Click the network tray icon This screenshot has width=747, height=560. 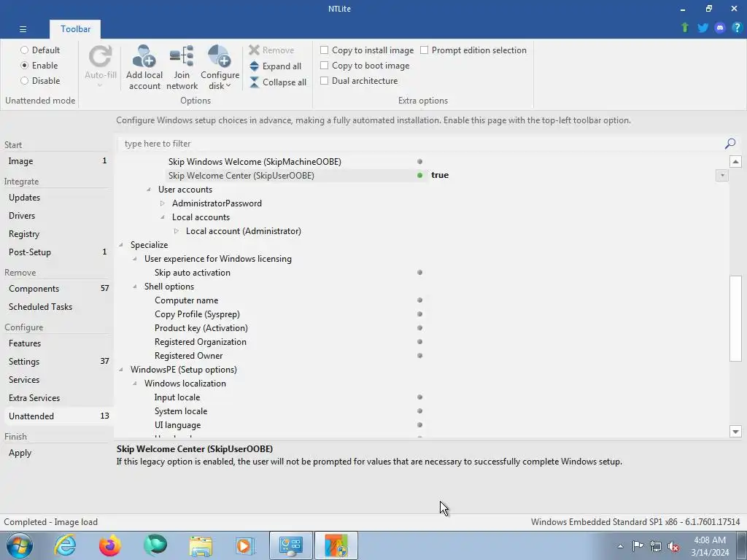656,546
